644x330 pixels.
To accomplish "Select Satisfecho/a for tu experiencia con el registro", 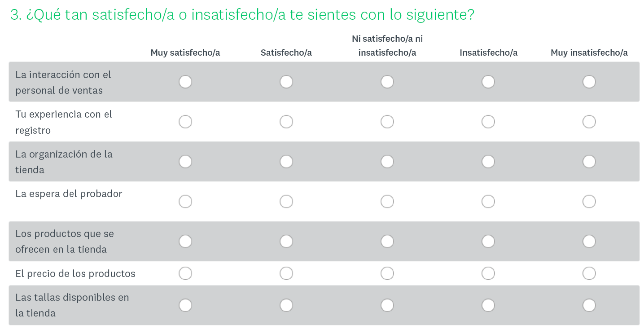I will pyautogui.click(x=286, y=121).
